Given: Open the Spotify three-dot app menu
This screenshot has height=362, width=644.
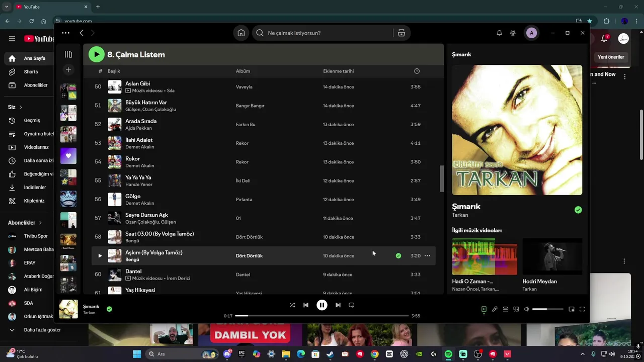Looking at the screenshot, I should pyautogui.click(x=65, y=33).
